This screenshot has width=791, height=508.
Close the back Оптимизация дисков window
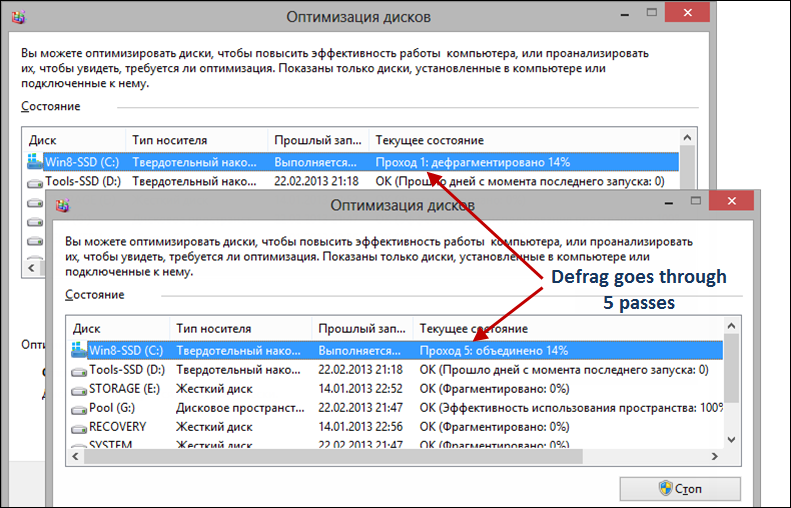pos(688,13)
